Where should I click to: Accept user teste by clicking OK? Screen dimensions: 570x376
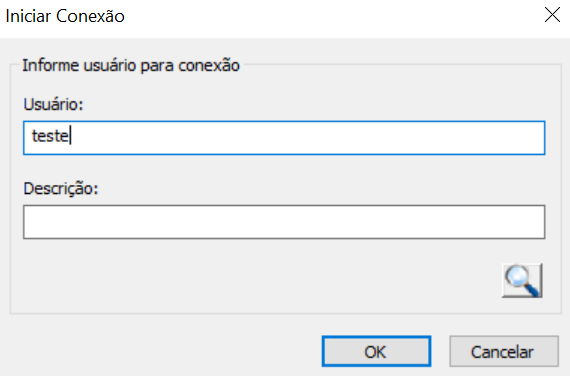(376, 351)
